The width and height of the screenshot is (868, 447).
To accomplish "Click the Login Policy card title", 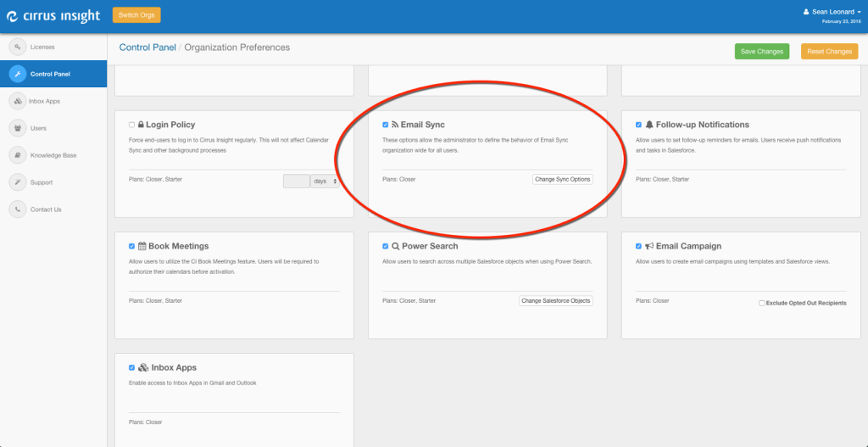I will [x=170, y=125].
